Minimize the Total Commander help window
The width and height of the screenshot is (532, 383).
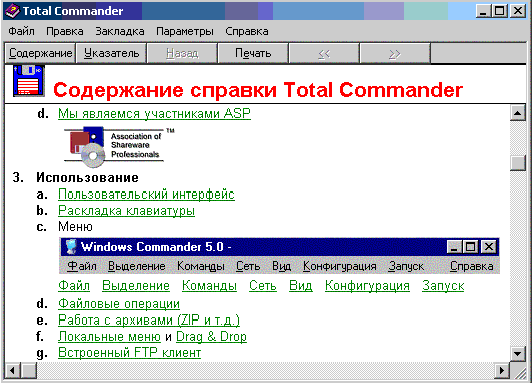[x=483, y=11]
